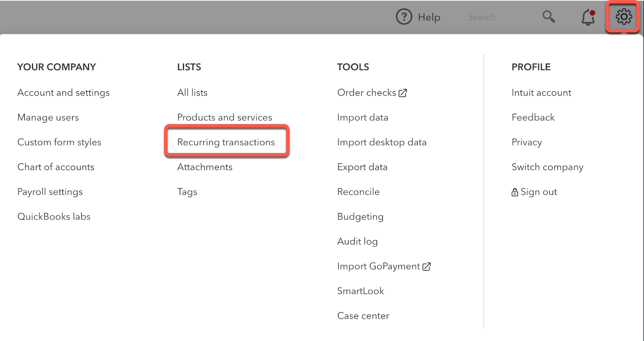The width and height of the screenshot is (644, 341).
Task: Select Export data tool
Action: coord(362,167)
